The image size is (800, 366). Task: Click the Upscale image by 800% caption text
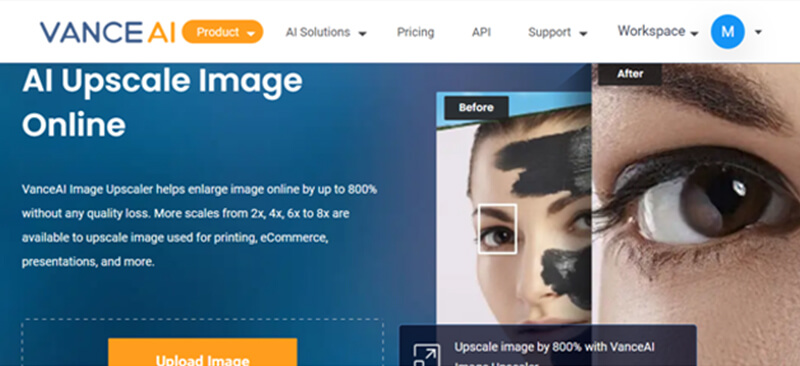coord(555,353)
